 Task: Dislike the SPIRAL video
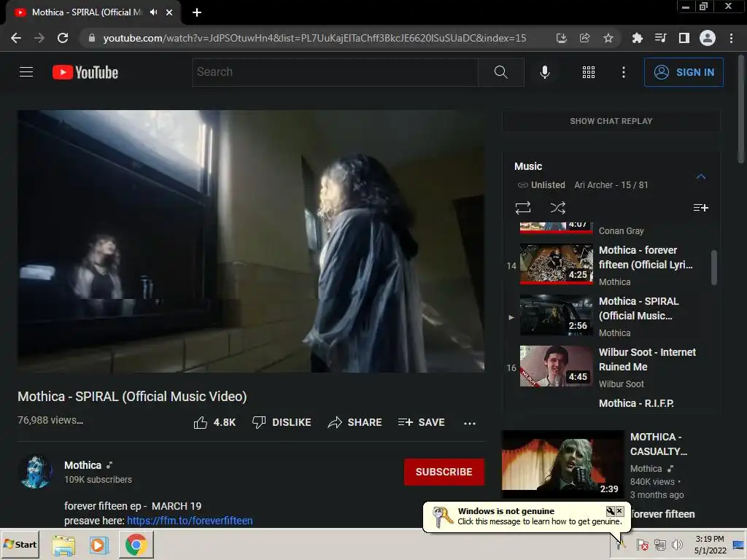pyautogui.click(x=282, y=422)
